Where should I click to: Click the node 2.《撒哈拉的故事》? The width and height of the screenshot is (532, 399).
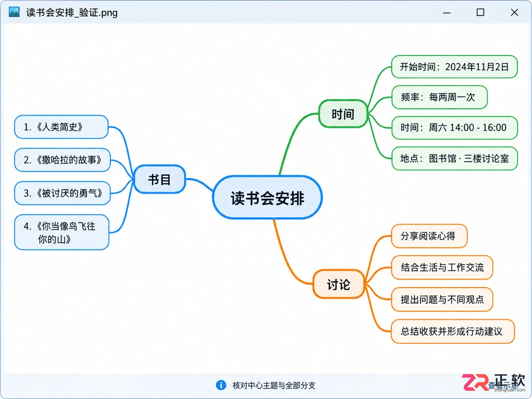(x=62, y=160)
